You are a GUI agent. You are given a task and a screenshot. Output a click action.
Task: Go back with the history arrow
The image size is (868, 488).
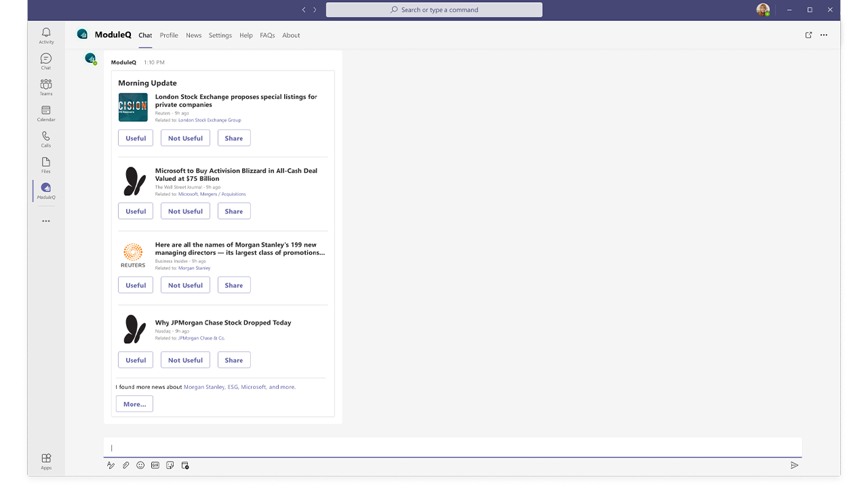click(x=304, y=9)
